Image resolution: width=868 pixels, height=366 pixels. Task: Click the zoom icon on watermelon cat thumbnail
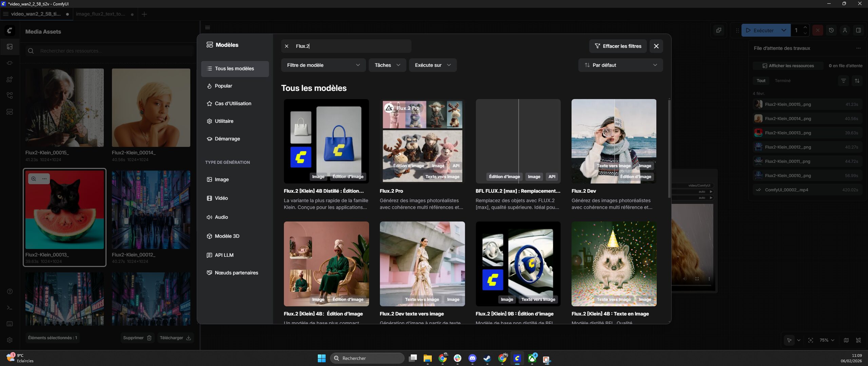tap(34, 179)
